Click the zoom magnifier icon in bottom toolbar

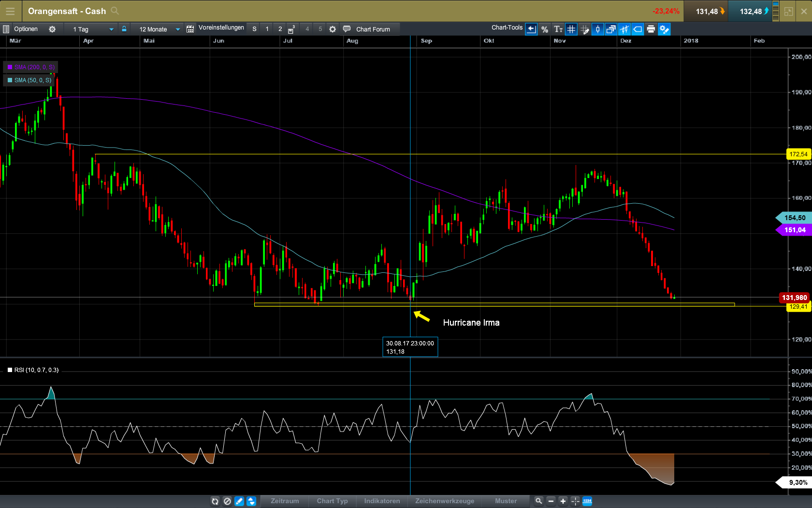click(538, 501)
